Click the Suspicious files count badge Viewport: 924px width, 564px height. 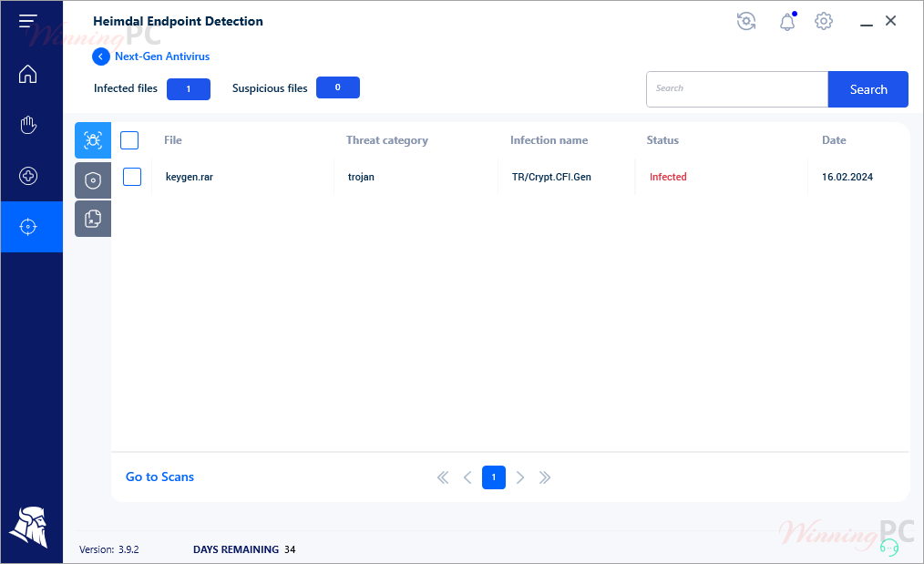tap(338, 87)
